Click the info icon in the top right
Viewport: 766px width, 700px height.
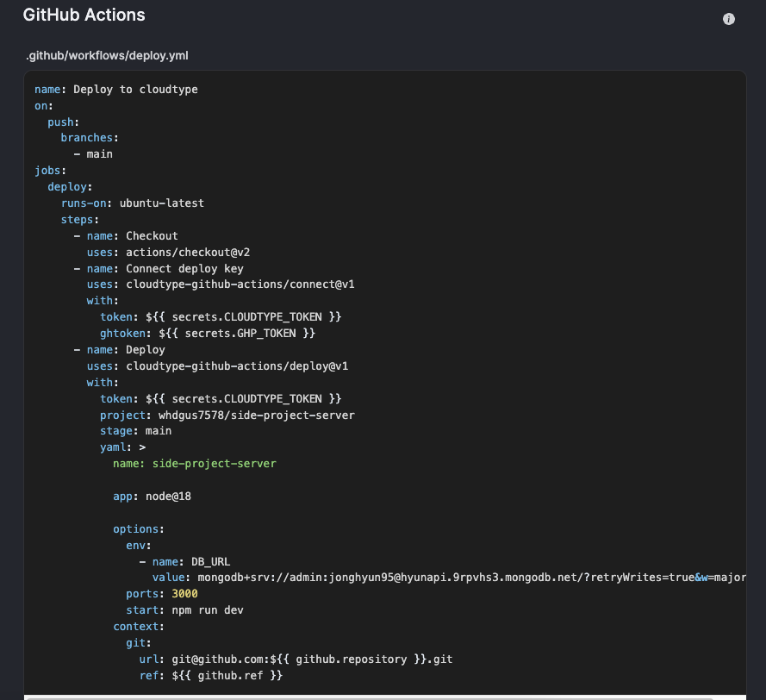tap(728, 18)
